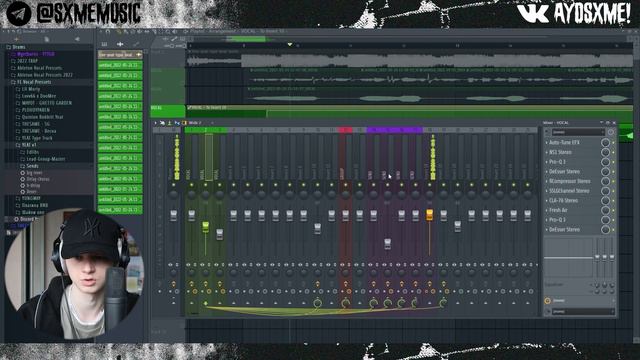Click the Auto-Tune EFX mix level knob
The image size is (640, 360).
(605, 142)
